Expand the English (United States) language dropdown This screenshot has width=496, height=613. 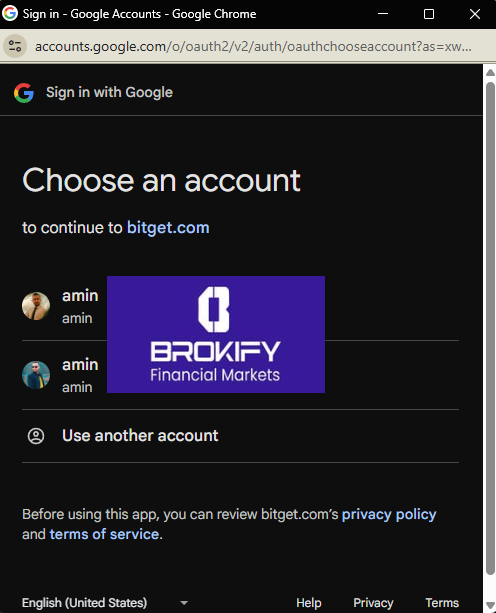pos(106,602)
